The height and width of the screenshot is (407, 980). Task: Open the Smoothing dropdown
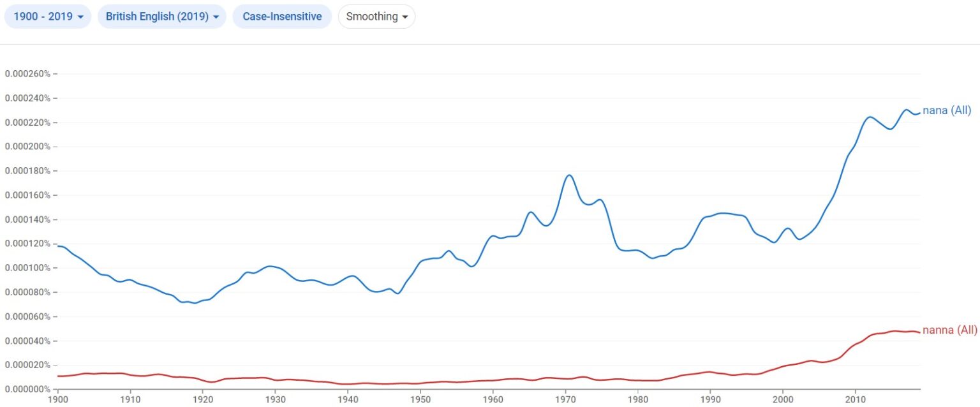(376, 17)
